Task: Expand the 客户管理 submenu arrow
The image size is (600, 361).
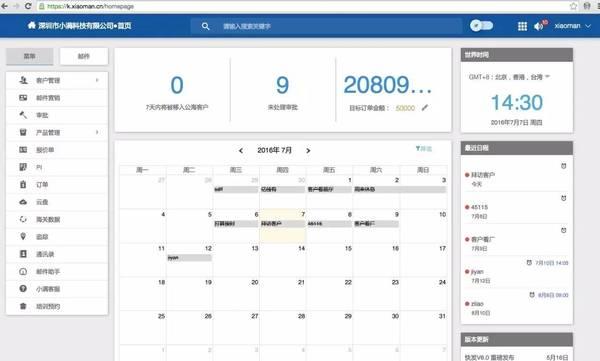Action: point(97,80)
